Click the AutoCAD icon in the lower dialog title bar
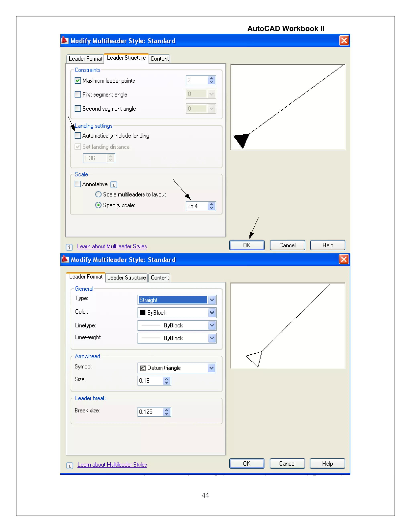The height and width of the screenshot is (532, 411). pos(65,259)
